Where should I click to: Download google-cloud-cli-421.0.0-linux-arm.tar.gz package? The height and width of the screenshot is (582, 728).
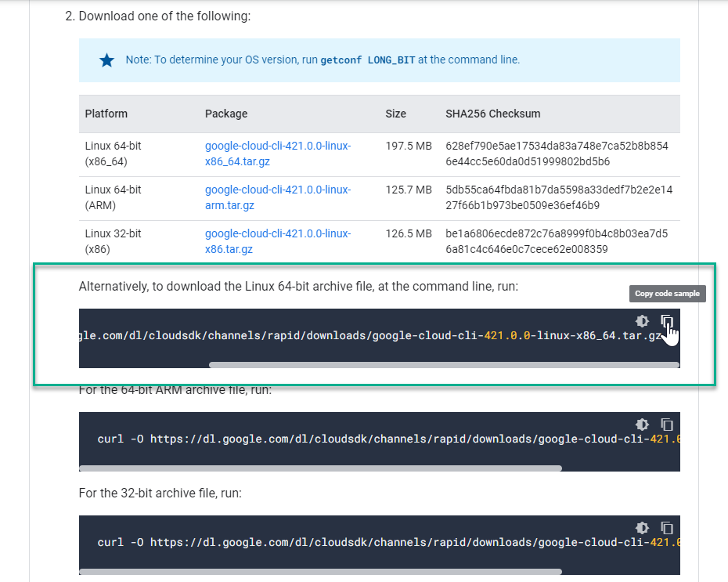[x=278, y=197]
